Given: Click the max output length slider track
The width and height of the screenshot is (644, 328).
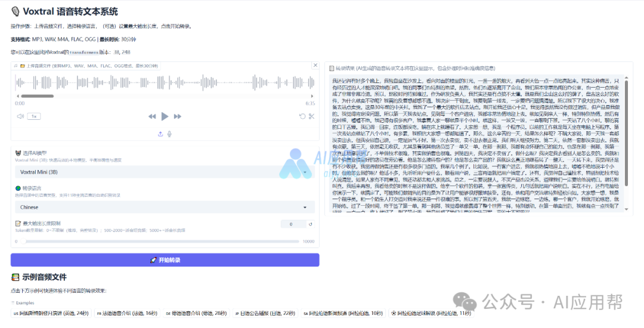Looking at the screenshot, I should 160,242.
